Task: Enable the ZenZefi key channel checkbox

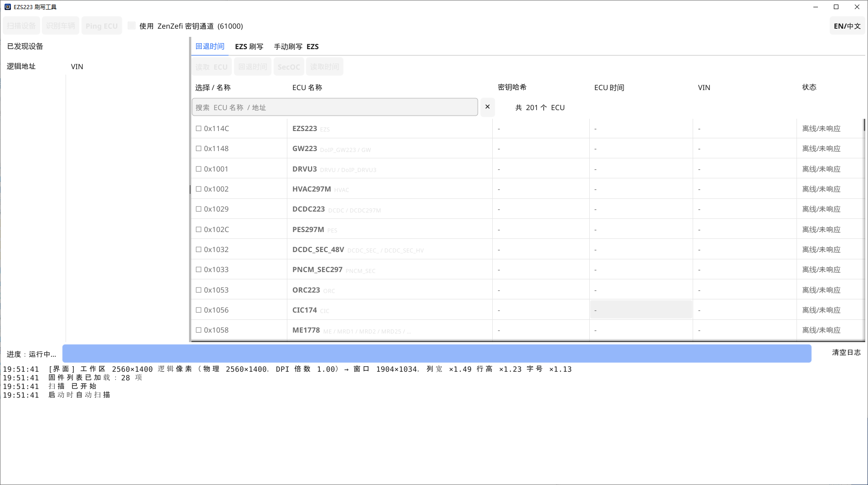Action: [132, 25]
